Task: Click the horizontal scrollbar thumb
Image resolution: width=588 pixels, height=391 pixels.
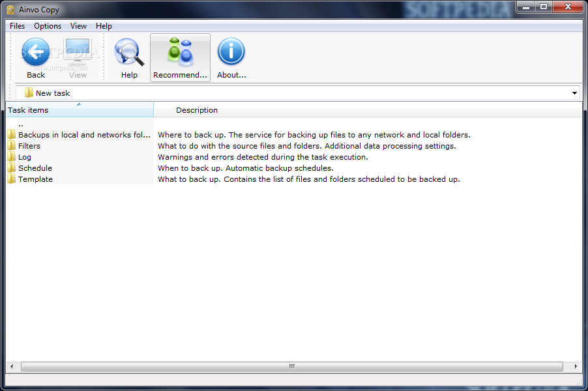Action: click(292, 366)
